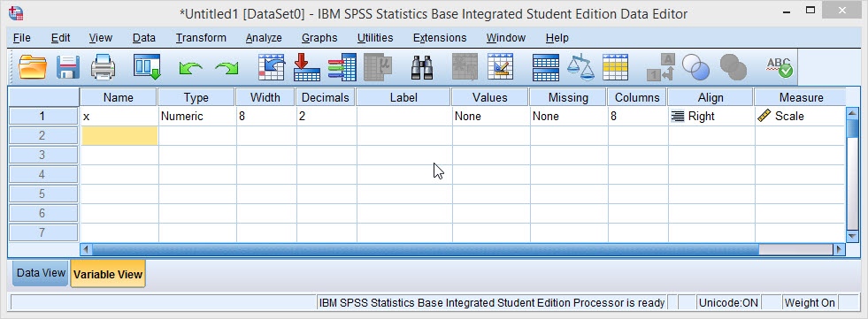The image size is (868, 319).
Task: Open the Help menu
Action: click(557, 38)
